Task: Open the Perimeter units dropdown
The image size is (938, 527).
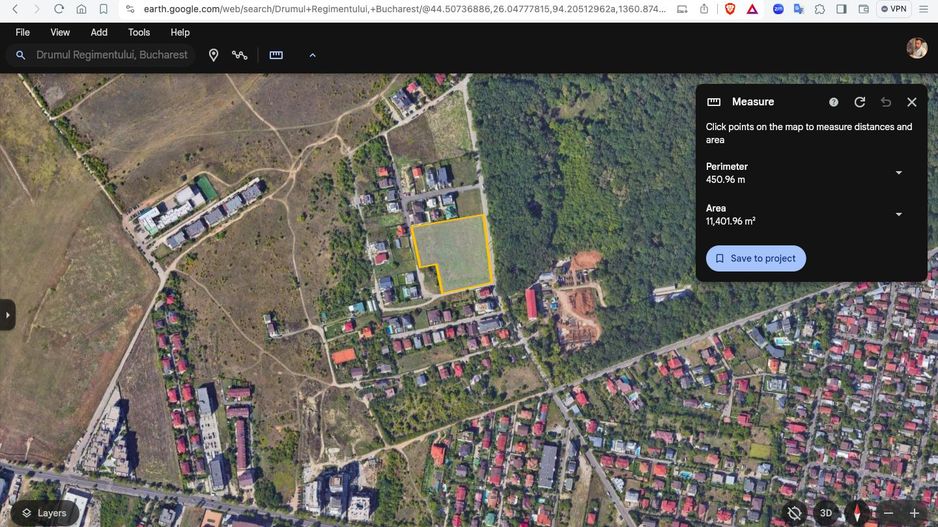Action: coord(898,173)
